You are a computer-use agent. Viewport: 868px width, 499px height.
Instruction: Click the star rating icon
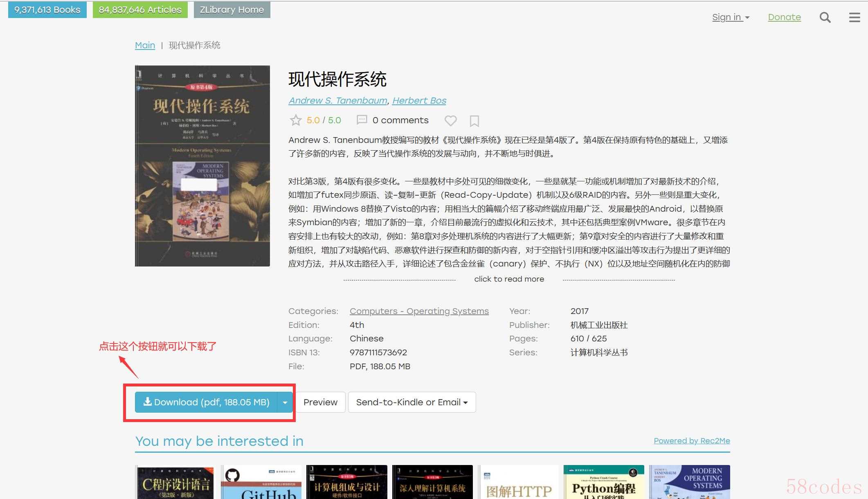[x=295, y=120]
